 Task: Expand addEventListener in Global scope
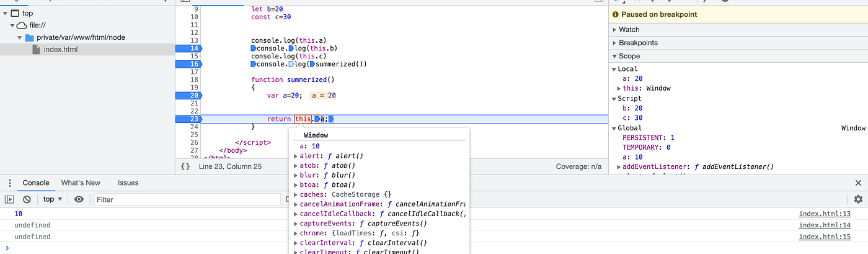coord(619,167)
